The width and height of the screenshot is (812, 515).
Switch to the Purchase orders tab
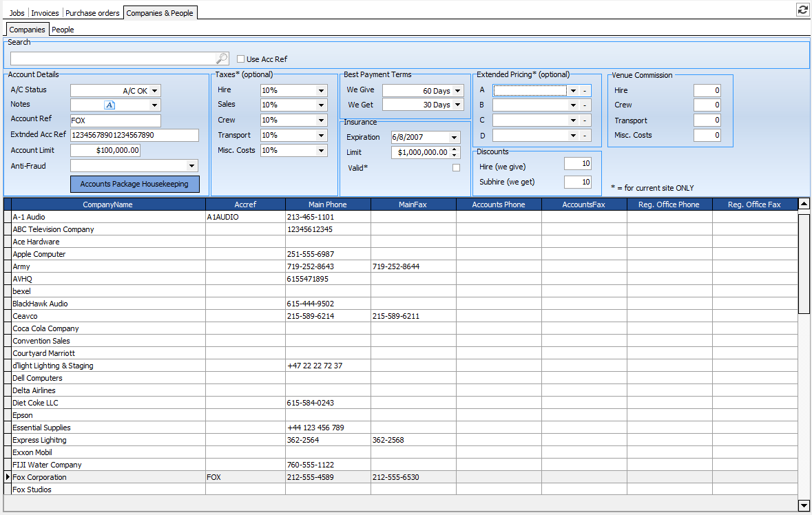click(x=92, y=13)
